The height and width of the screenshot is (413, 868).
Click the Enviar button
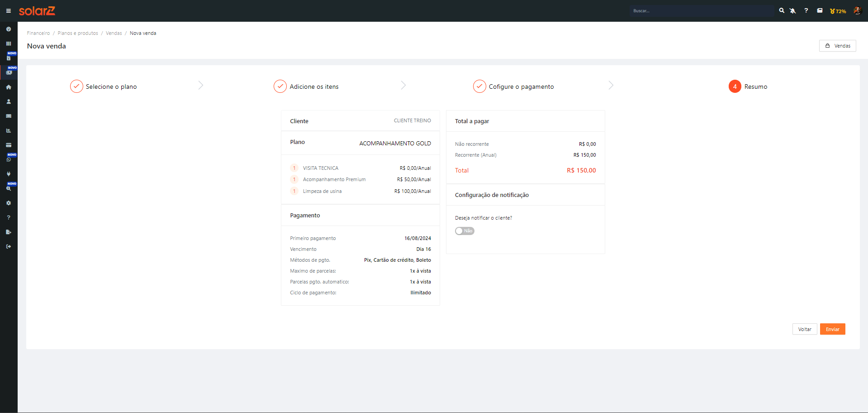pos(832,329)
